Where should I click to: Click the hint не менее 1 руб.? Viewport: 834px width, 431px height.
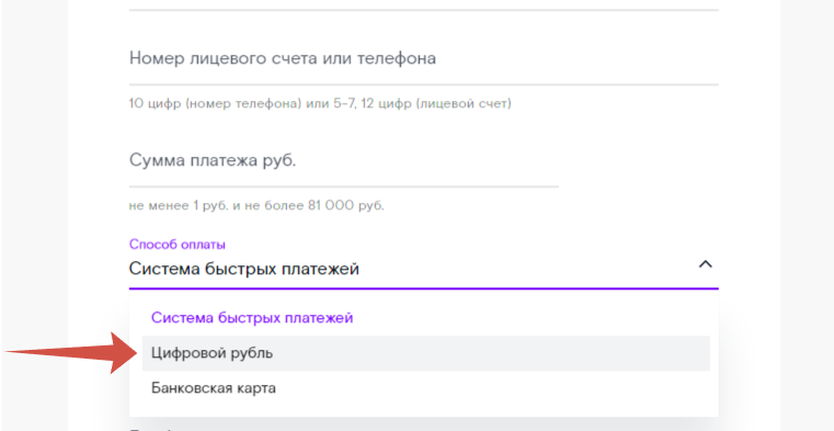[x=256, y=205]
